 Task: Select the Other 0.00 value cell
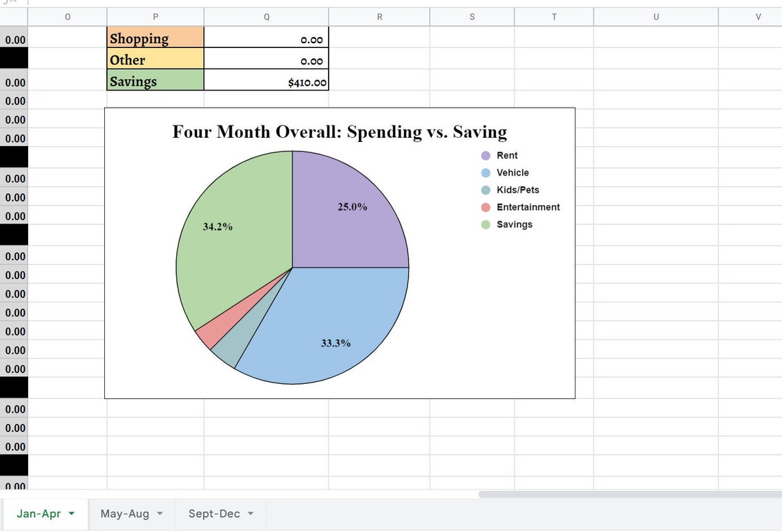coord(266,58)
